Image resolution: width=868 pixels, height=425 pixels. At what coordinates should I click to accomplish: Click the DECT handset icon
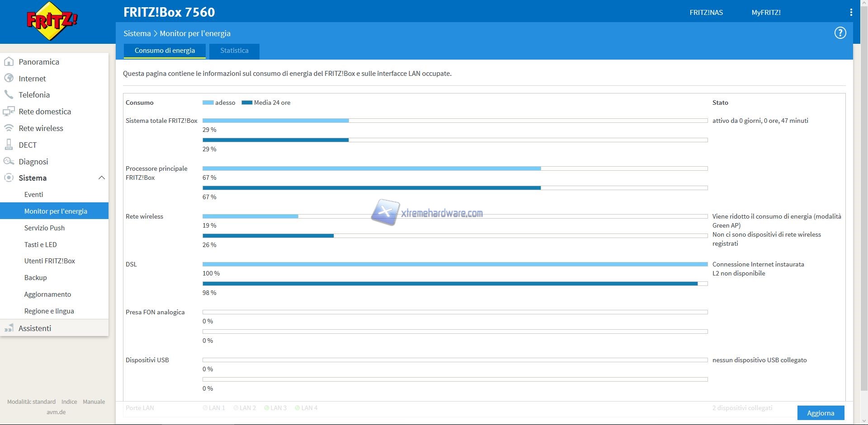9,145
